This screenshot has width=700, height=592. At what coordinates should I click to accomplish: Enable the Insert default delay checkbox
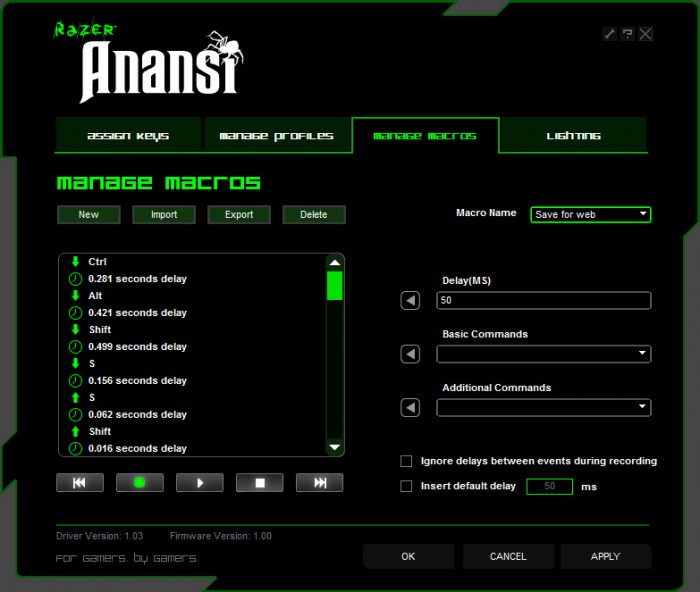point(406,486)
